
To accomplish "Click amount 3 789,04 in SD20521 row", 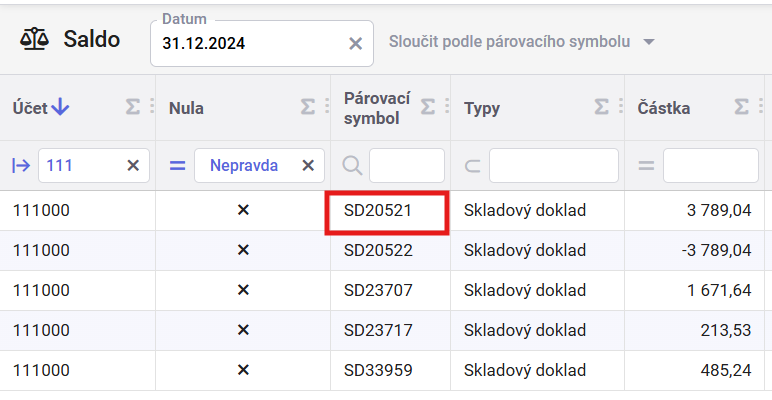I will (719, 210).
